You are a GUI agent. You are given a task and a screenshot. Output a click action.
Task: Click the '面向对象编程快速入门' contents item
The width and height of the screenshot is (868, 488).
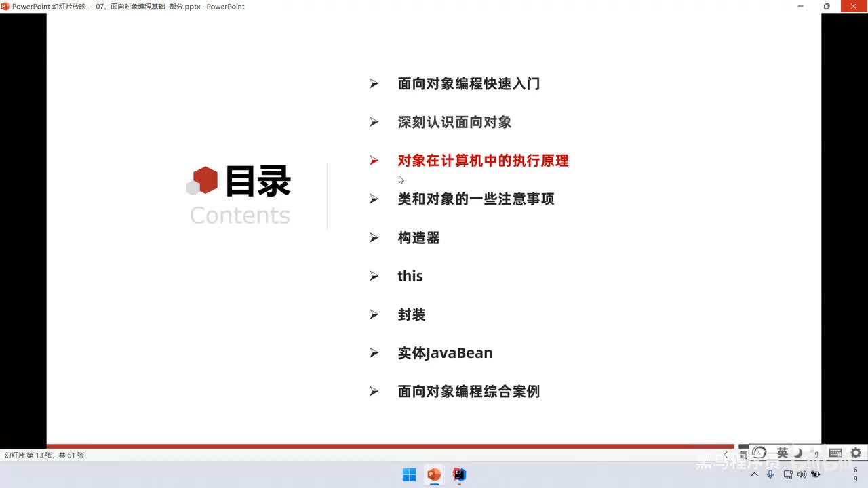coord(469,84)
